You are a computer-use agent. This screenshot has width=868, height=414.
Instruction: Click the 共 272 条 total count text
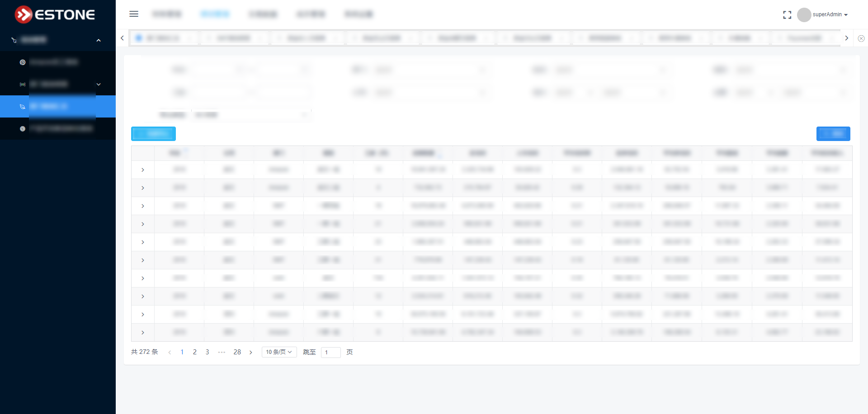click(145, 352)
